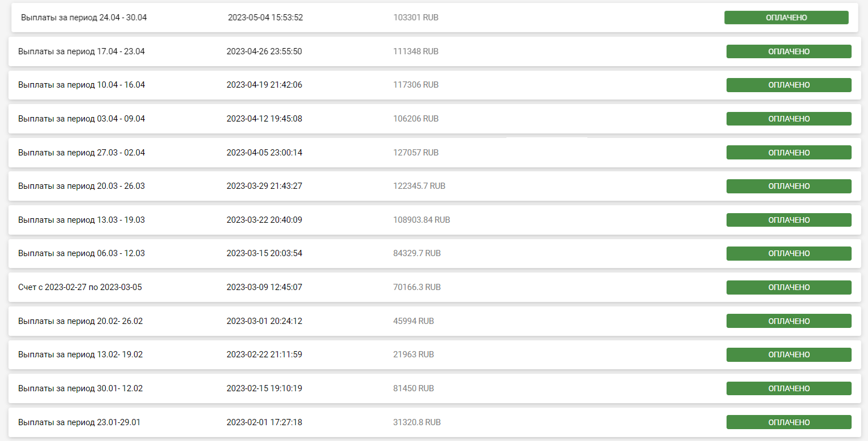Click the date 2023-03-15 20:03:54
The width and height of the screenshot is (868, 441).
click(x=264, y=253)
